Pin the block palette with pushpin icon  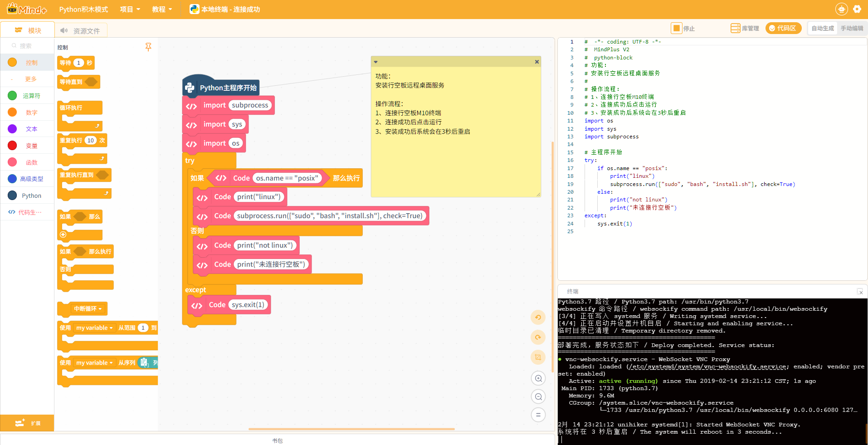tap(148, 47)
